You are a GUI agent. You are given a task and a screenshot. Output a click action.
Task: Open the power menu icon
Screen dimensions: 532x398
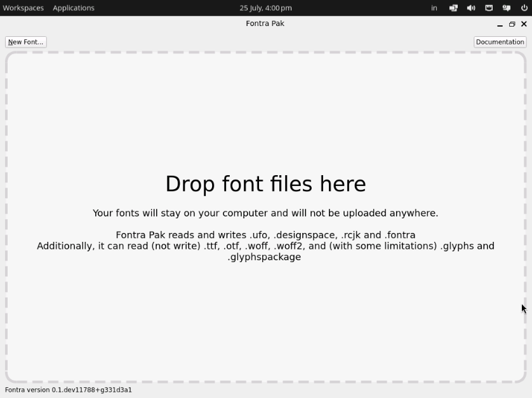(x=524, y=8)
